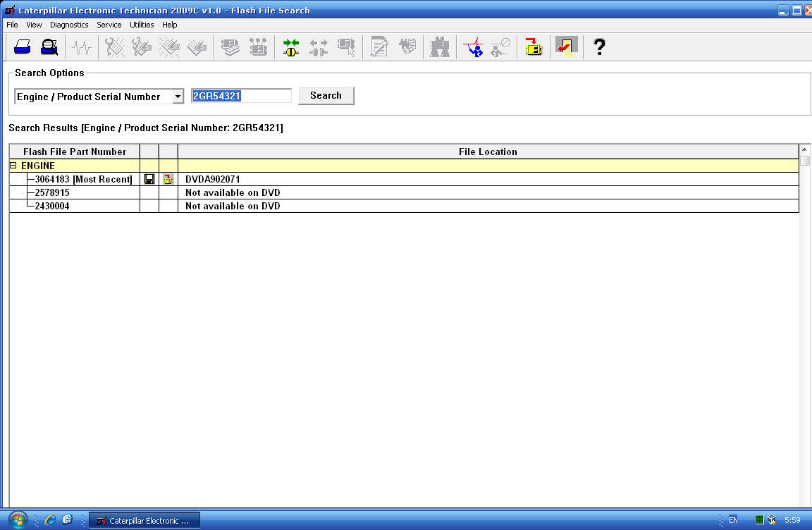The image size is (812, 530).
Task: Launch Internet Explorer from the taskbar
Action: [x=50, y=519]
